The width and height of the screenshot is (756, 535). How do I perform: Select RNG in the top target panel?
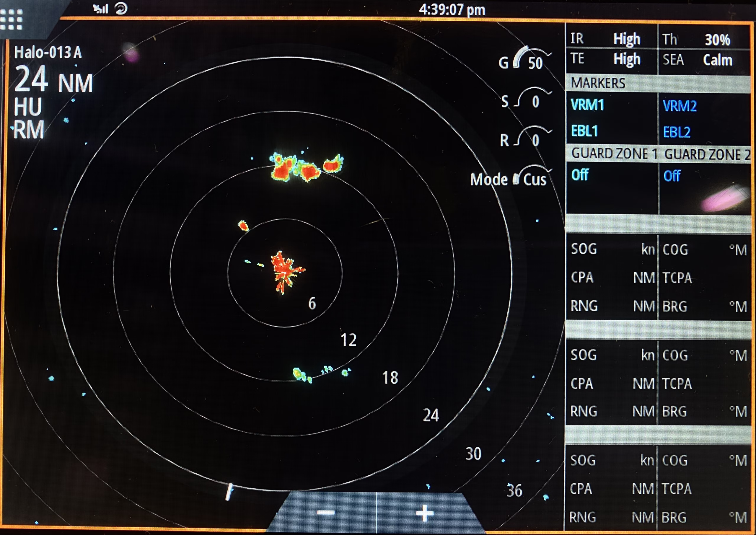tap(584, 306)
